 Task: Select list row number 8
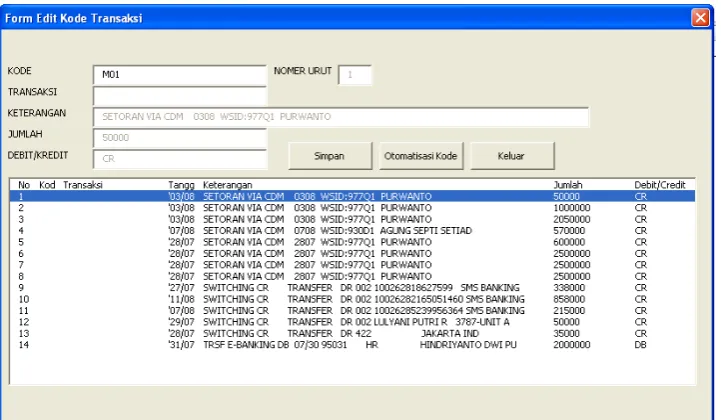[x=352, y=276]
